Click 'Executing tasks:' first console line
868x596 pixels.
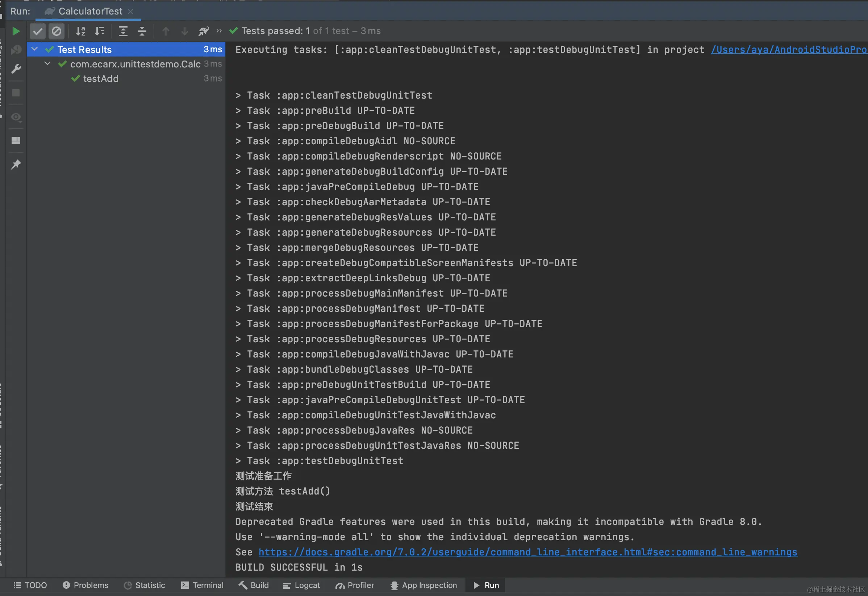[551, 50]
